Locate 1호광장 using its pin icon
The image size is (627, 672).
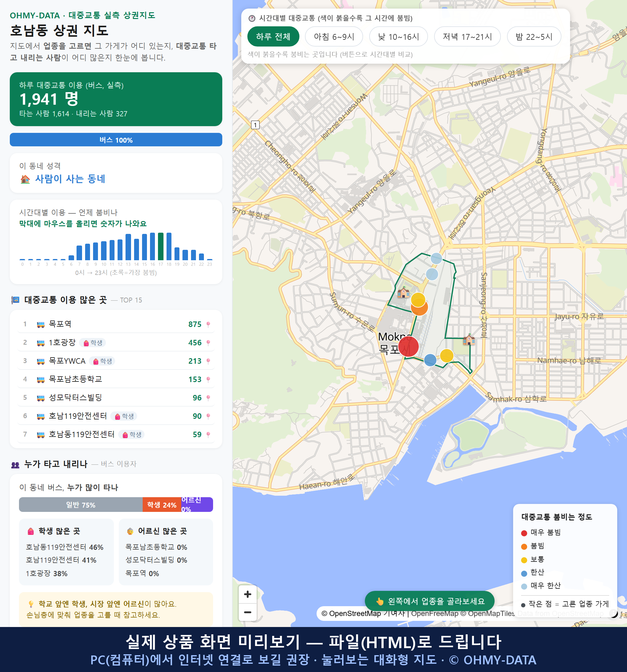(208, 343)
